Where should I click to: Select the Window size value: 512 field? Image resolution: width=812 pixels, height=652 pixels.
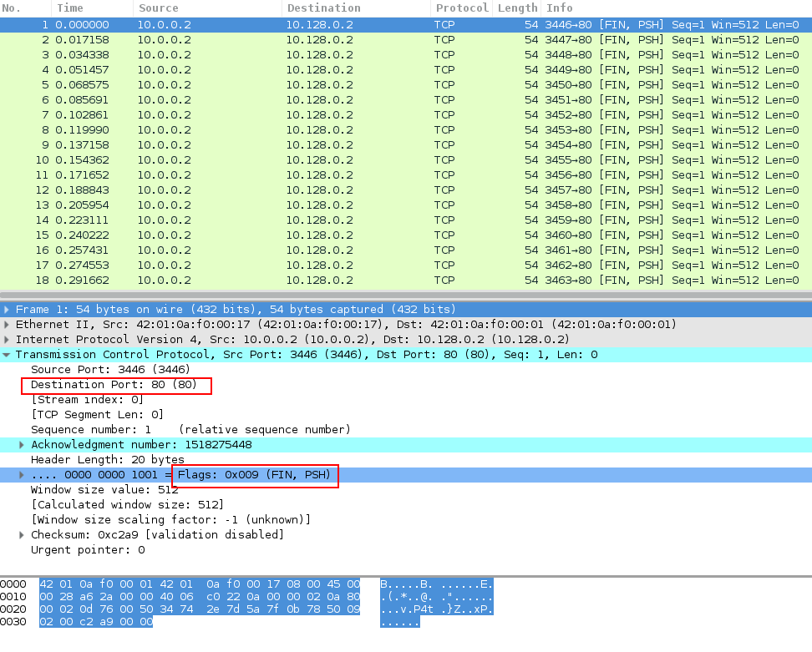(406, 489)
